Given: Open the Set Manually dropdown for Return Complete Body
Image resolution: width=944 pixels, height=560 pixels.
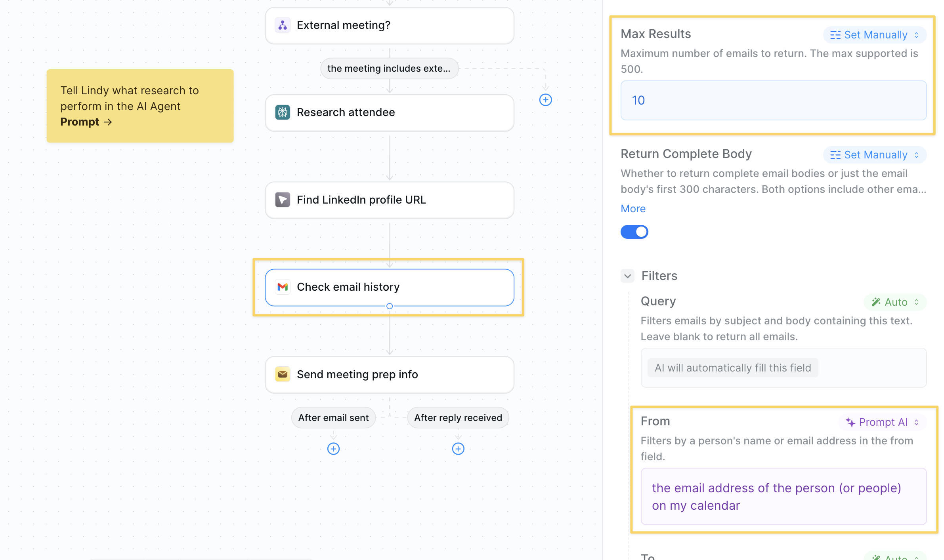Looking at the screenshot, I should (875, 155).
